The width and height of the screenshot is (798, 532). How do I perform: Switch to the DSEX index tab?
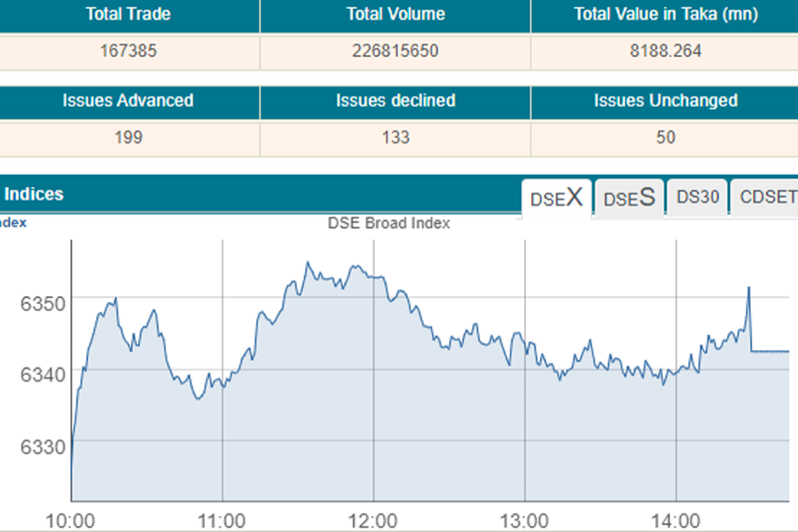pos(556,198)
